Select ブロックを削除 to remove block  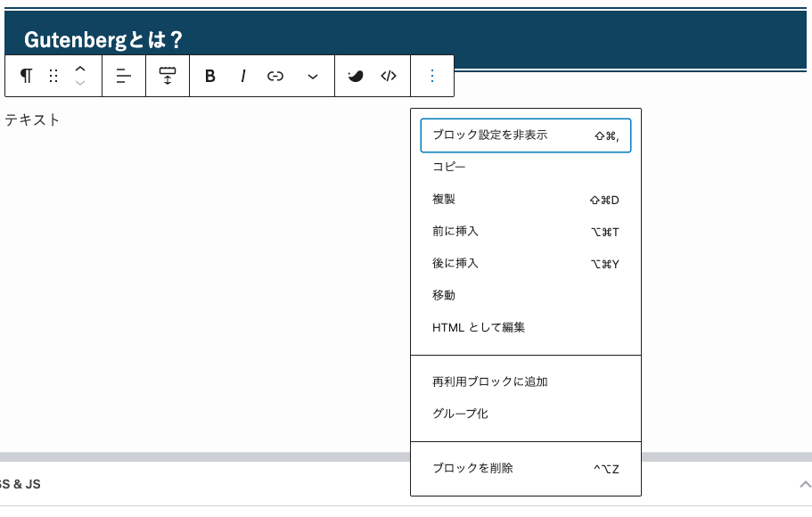click(x=526, y=468)
